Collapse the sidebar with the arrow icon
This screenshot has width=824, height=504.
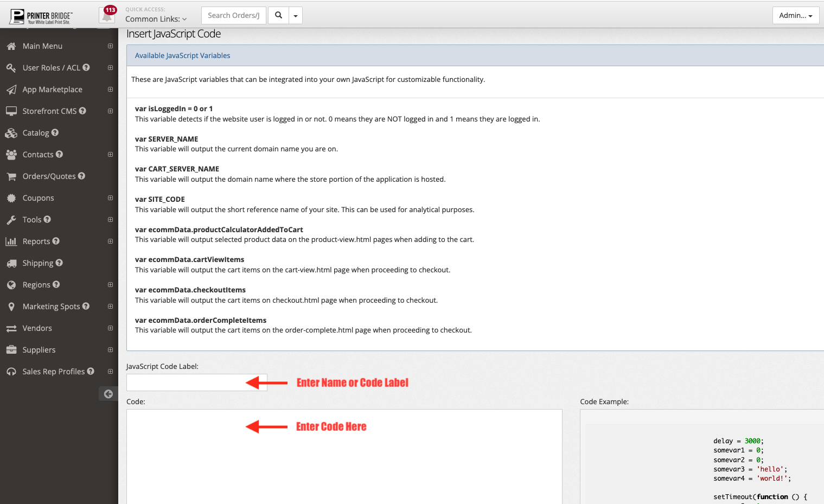108,394
